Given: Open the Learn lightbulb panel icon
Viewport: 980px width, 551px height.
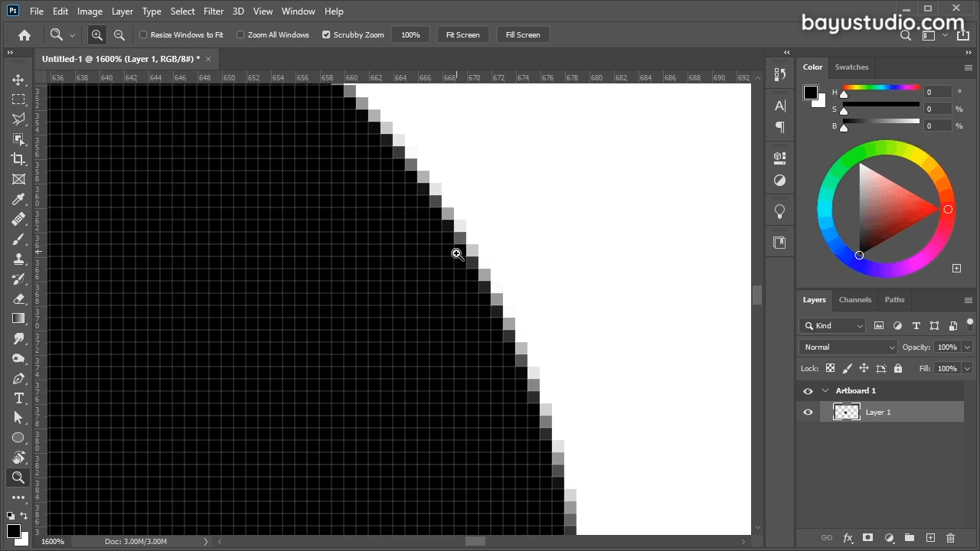Looking at the screenshot, I should [780, 211].
